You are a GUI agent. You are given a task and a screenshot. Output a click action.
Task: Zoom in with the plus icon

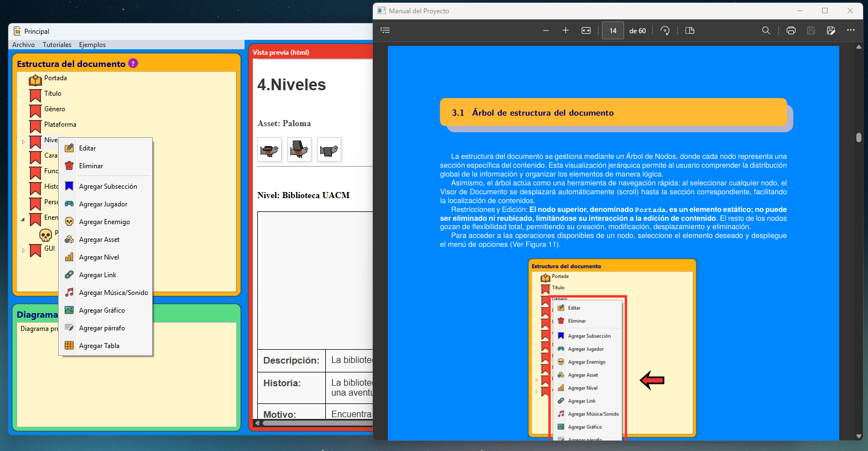coord(565,30)
